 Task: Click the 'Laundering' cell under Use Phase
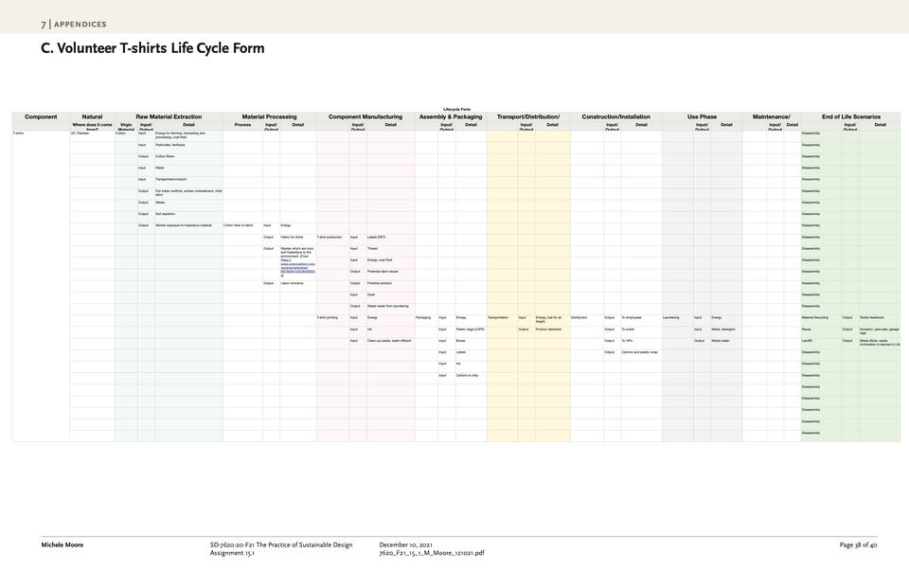coord(670,317)
